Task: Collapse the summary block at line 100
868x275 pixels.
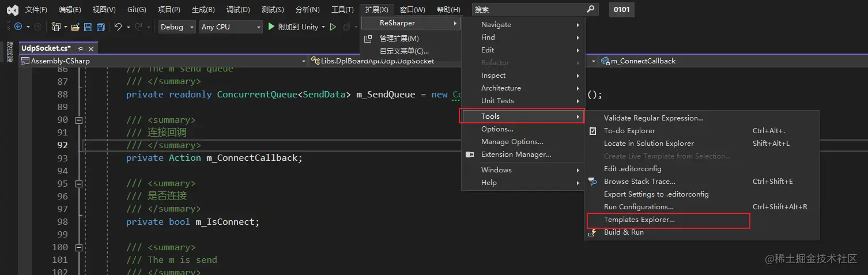Action: point(79,247)
